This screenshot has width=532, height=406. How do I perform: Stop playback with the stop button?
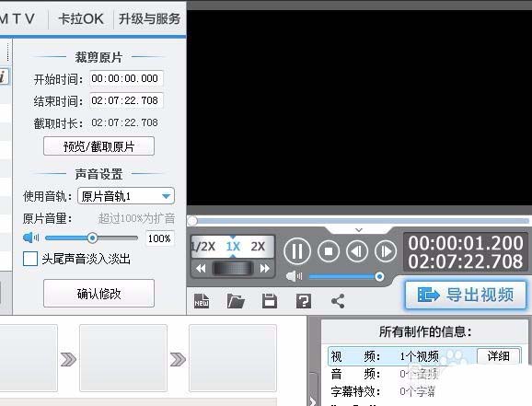pyautogui.click(x=328, y=251)
